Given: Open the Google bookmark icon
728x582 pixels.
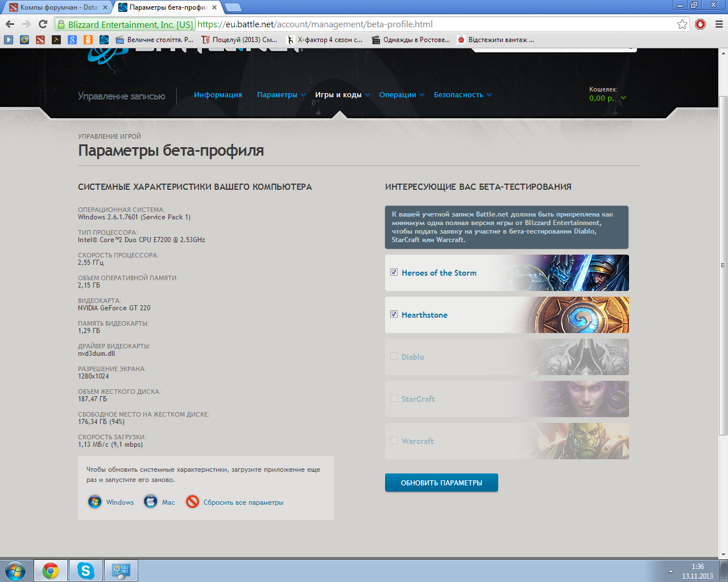Looking at the screenshot, I should [72, 40].
